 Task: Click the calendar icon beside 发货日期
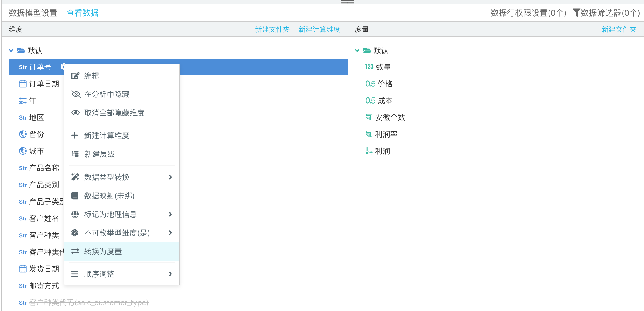pos(23,269)
